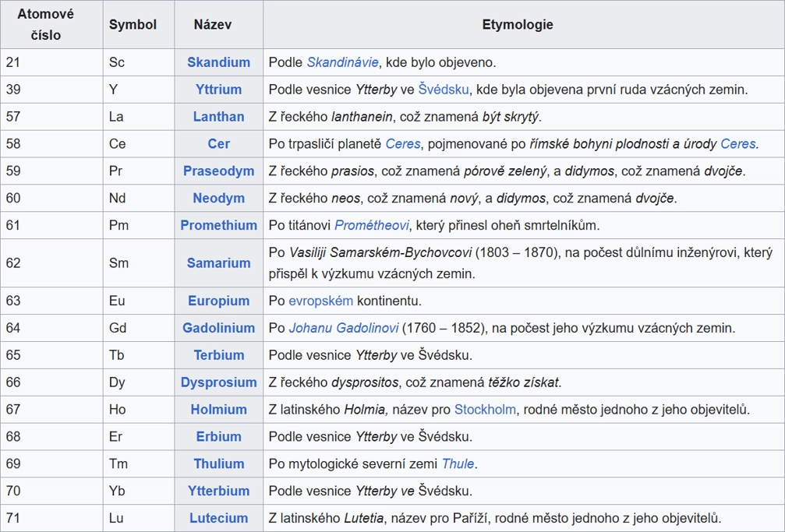Open the Promethium element link
The image size is (785, 532).
(218, 224)
